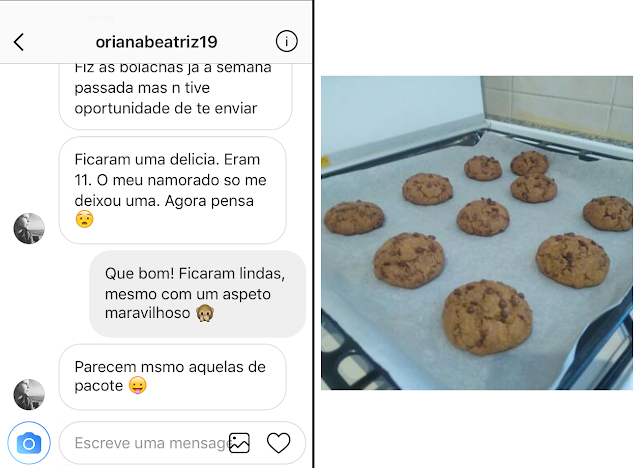Click the worried face emoji
This screenshot has width=640, height=468.
click(84, 219)
